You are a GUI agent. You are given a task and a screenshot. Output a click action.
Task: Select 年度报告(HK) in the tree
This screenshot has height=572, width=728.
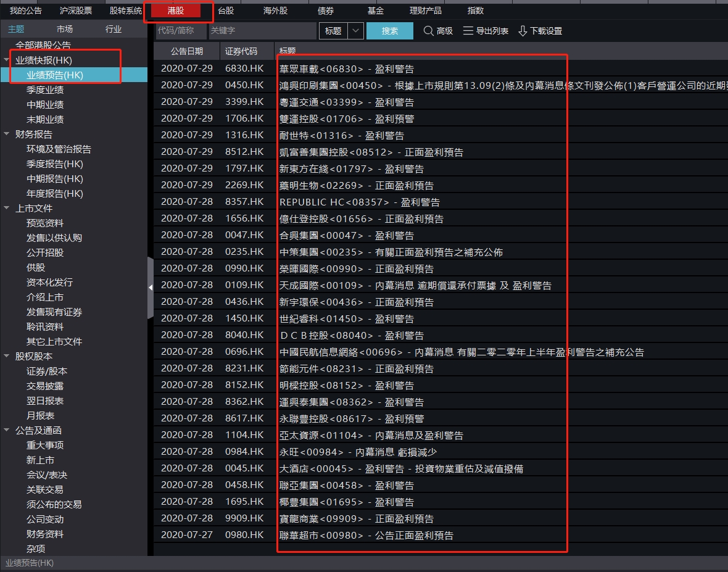click(x=55, y=194)
